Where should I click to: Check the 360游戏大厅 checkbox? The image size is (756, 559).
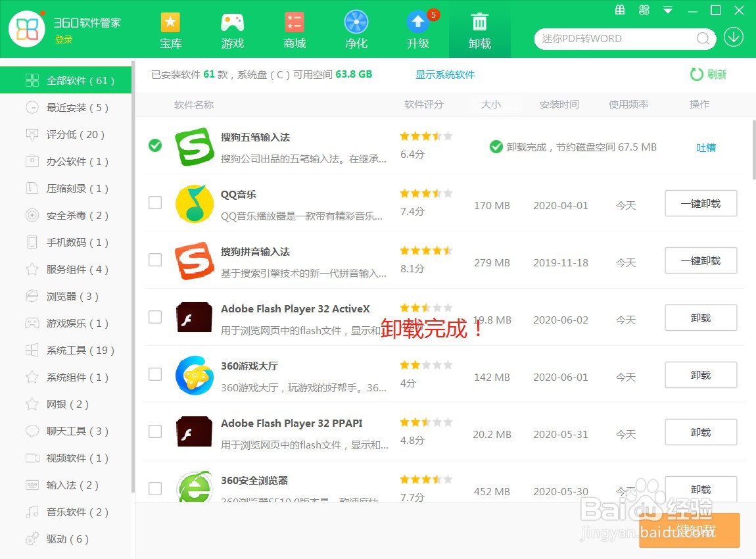coord(155,374)
